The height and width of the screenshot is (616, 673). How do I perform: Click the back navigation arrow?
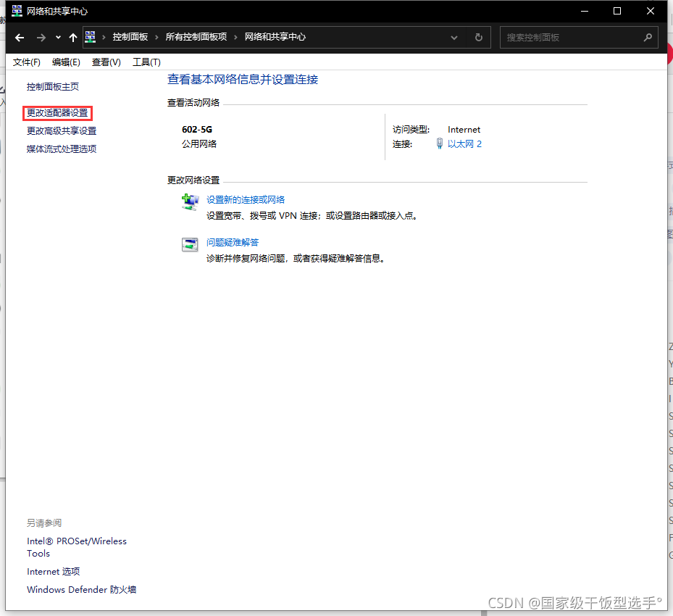point(19,37)
